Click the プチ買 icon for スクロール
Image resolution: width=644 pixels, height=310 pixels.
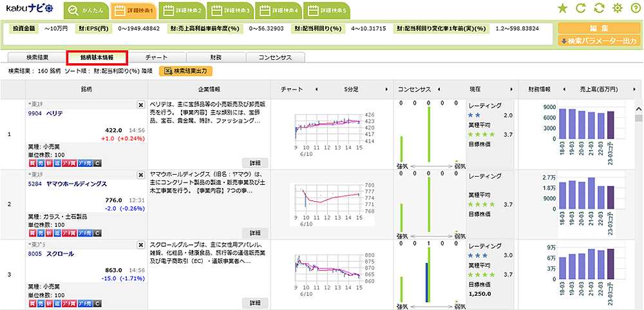70,304
